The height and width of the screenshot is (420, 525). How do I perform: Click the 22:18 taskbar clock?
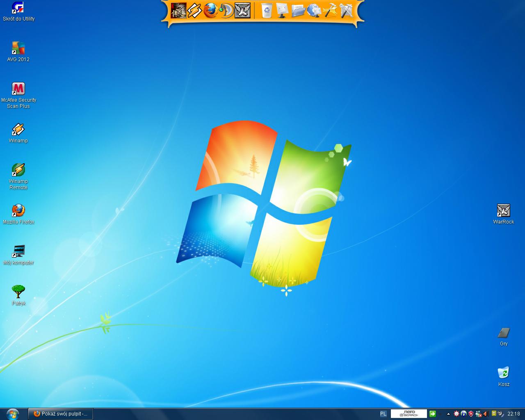pyautogui.click(x=514, y=414)
